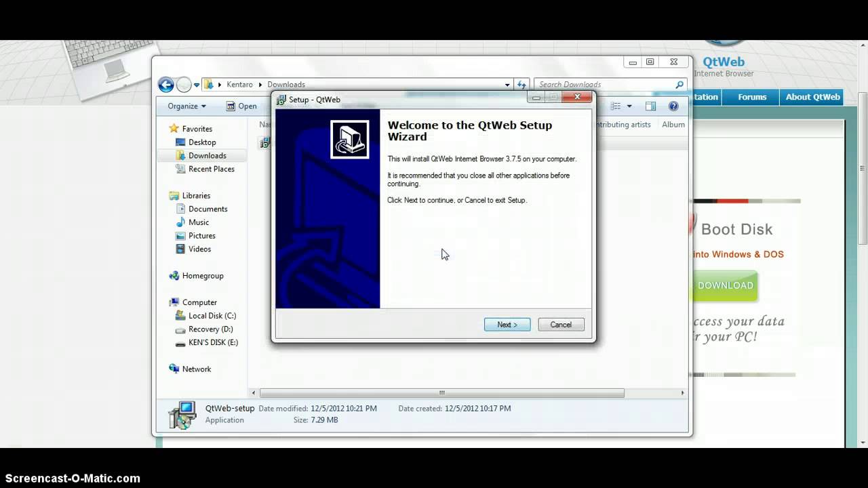Click the Videos library icon
This screenshot has width=868, height=488.
[x=180, y=249]
